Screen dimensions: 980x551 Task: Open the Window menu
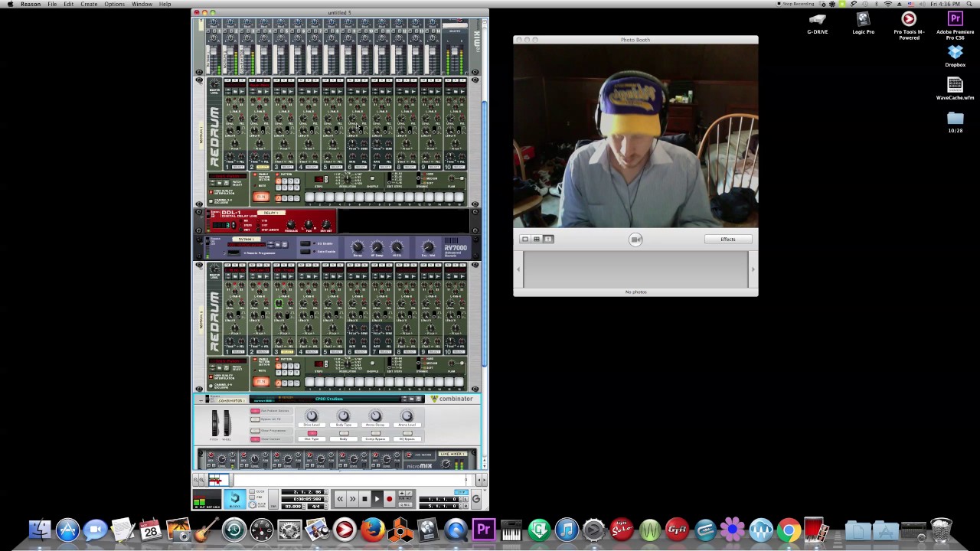coord(142,4)
